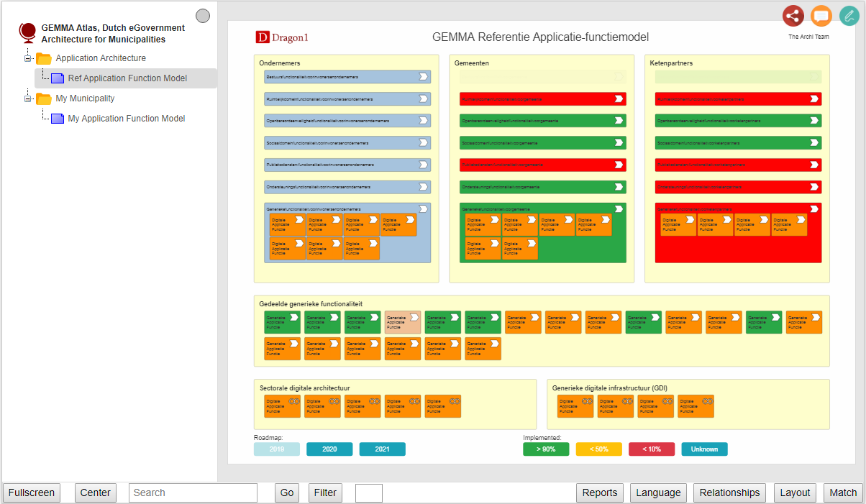Click the Gedeelde generieke functionaliteit heading

311,304
